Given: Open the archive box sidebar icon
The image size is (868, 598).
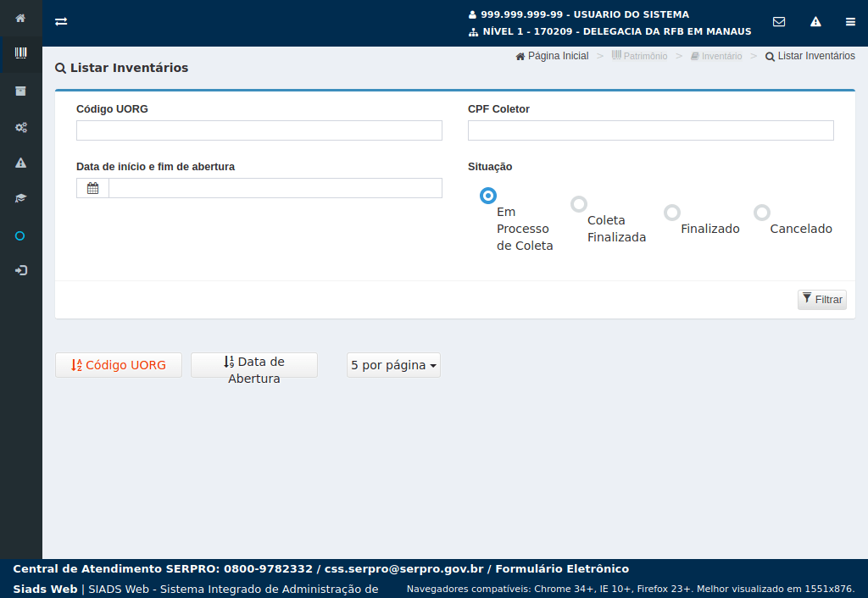Looking at the screenshot, I should (20, 91).
